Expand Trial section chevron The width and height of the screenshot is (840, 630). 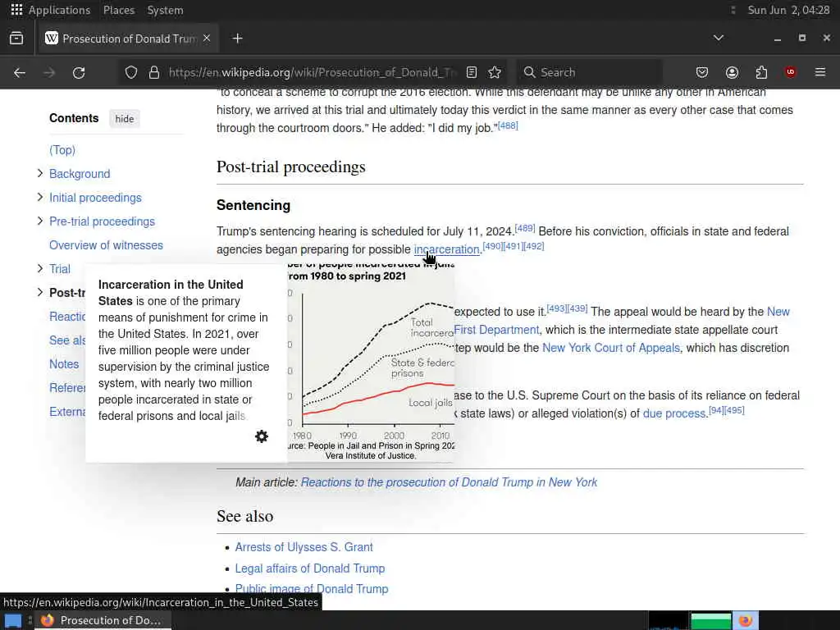click(x=40, y=268)
